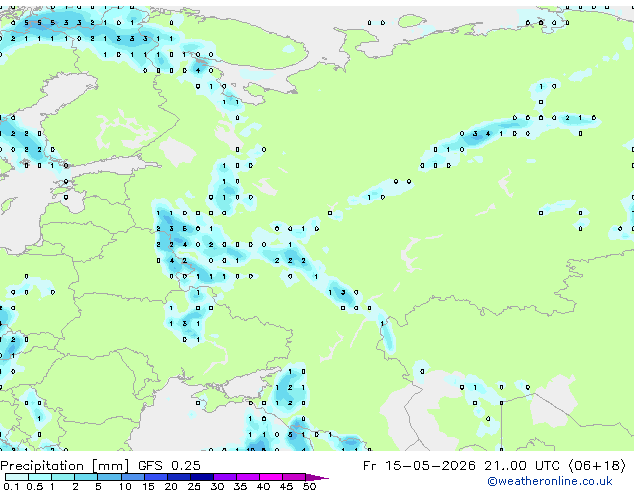
Task: Click the date 'Fr 15-05-2026'
Action: 419,466
